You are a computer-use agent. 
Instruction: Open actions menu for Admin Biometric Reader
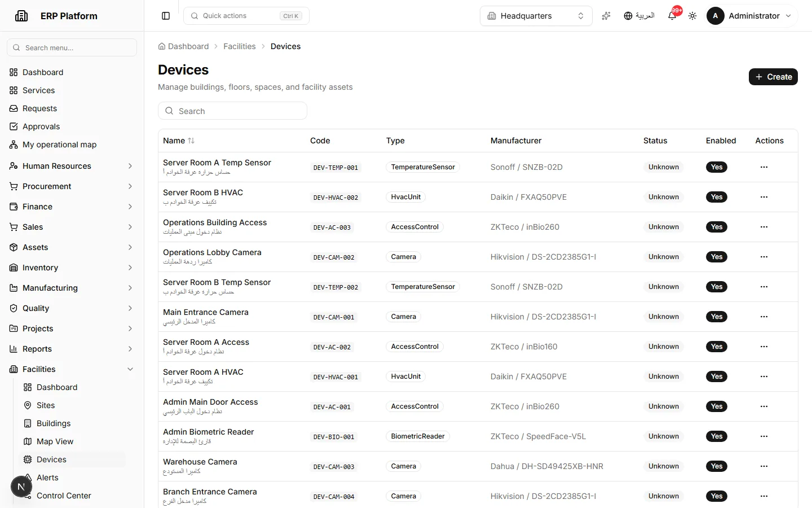764,436
